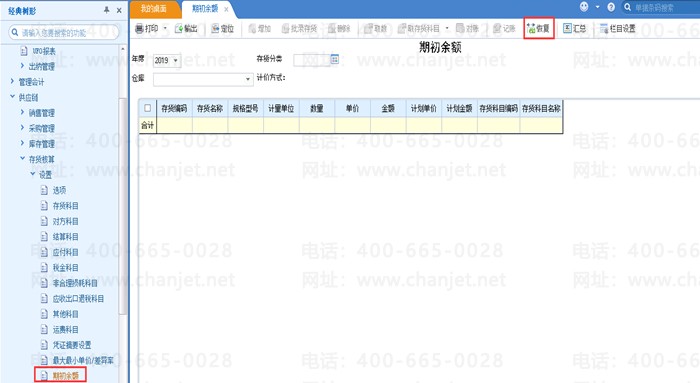This screenshot has height=383, width=700.
Task: Open 期初余额 in the sidebar tree
Action: tap(65, 375)
